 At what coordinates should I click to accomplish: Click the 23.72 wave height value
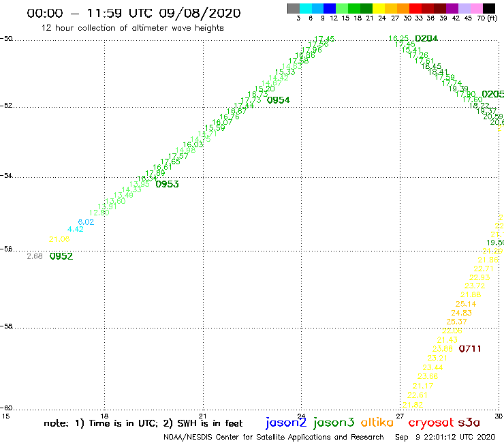pyautogui.click(x=475, y=286)
